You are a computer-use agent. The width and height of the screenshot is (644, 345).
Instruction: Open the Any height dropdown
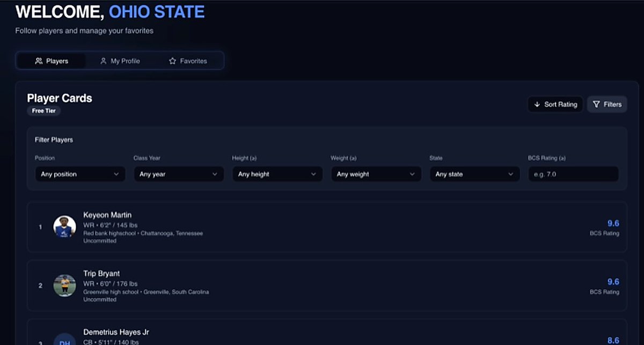coord(277,174)
